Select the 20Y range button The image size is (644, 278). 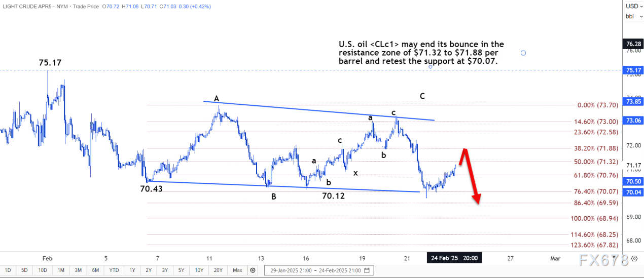tap(218, 270)
